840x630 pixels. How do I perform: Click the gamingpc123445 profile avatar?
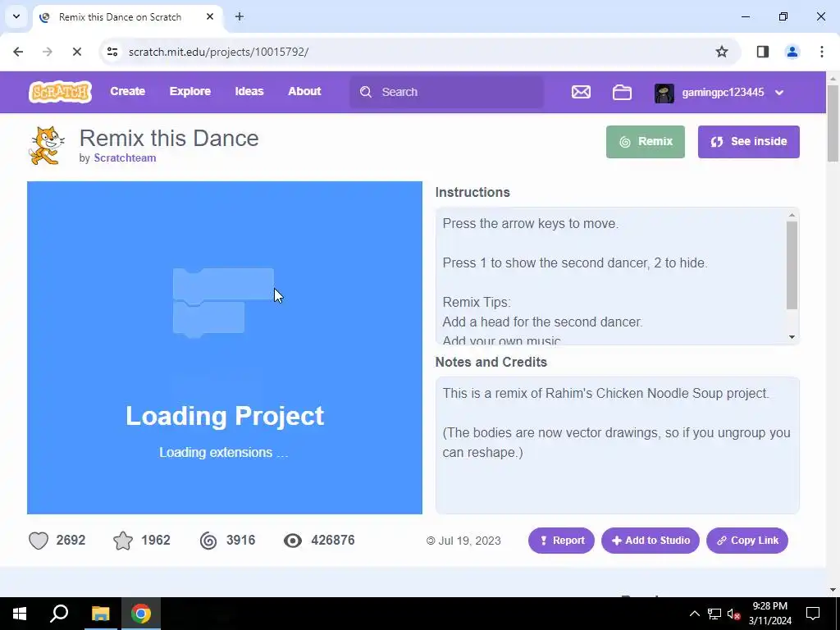coord(664,93)
